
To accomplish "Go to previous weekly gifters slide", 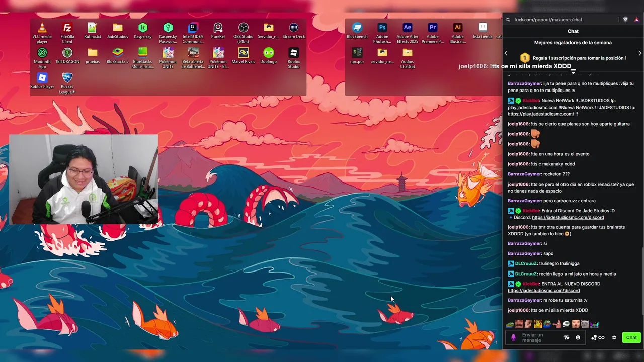I will [x=506, y=53].
